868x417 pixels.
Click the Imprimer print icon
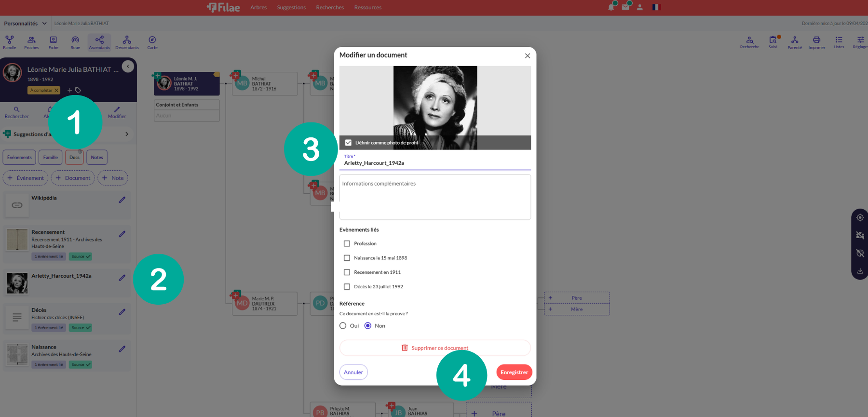click(x=816, y=42)
